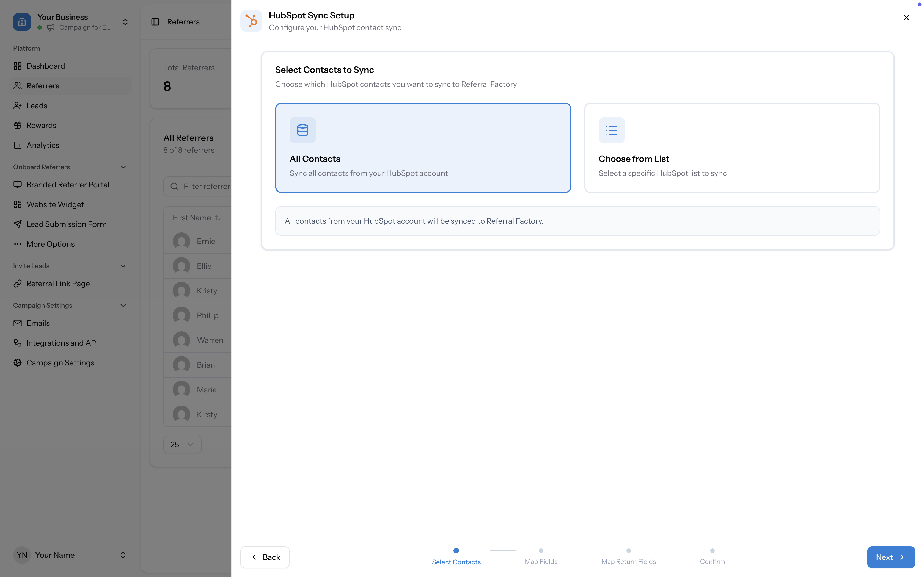The height and width of the screenshot is (577, 924).
Task: Go Back in the HubSpot Sync Setup
Action: click(x=265, y=557)
